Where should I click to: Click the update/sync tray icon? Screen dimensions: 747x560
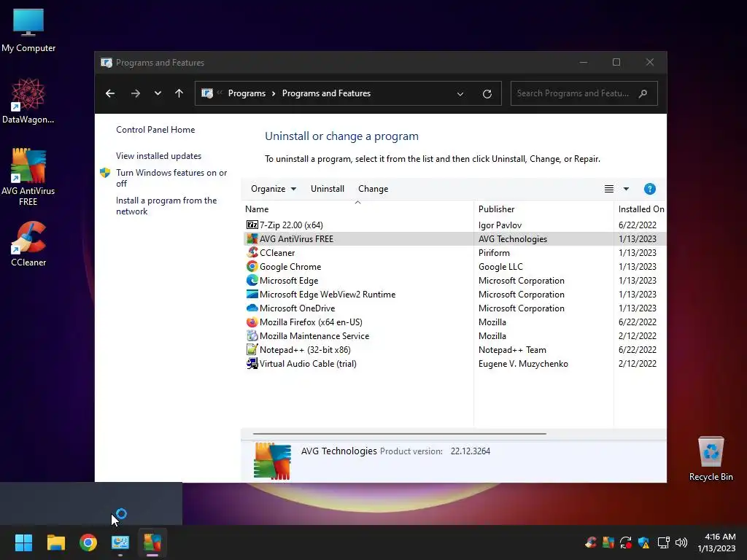point(626,542)
